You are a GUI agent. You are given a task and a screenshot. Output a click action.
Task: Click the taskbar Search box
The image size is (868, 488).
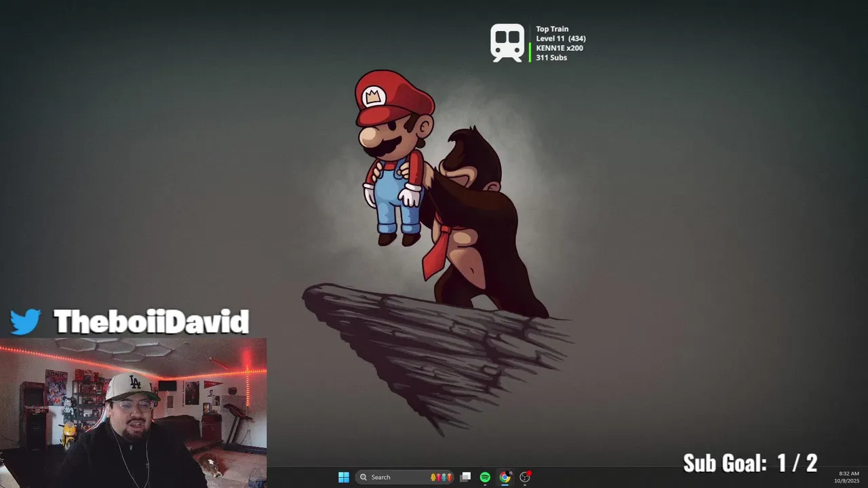click(x=405, y=477)
